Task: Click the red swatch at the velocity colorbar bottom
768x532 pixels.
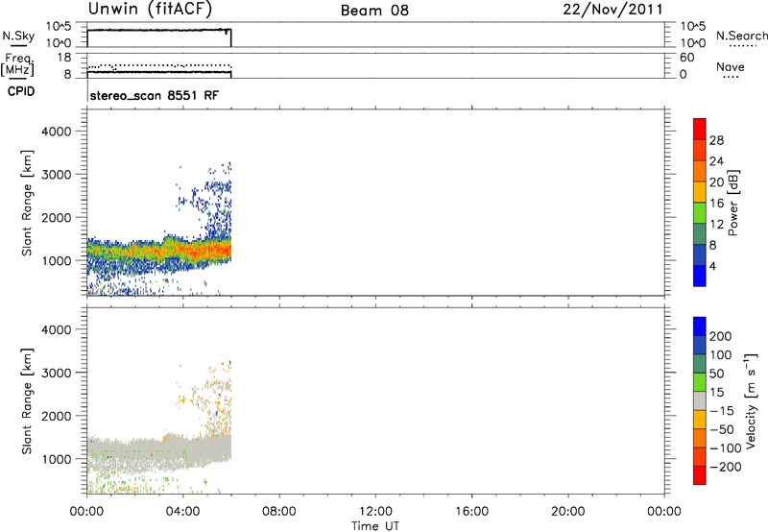Action: (700, 475)
